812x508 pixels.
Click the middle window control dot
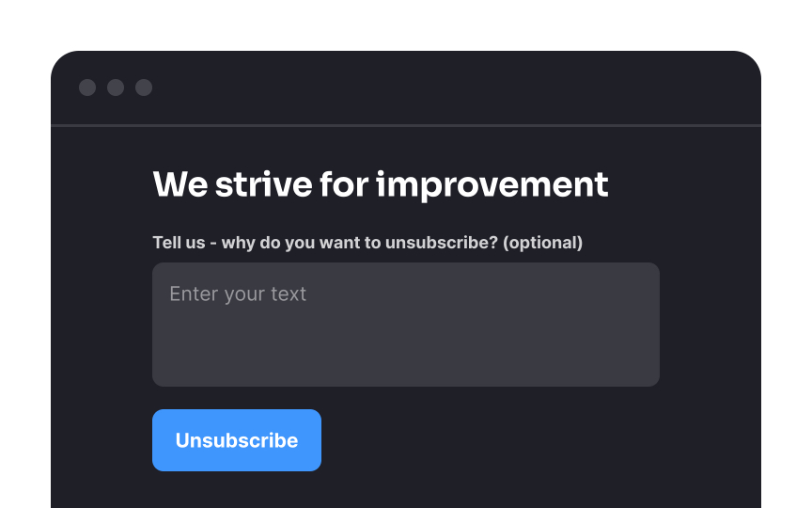tap(116, 87)
